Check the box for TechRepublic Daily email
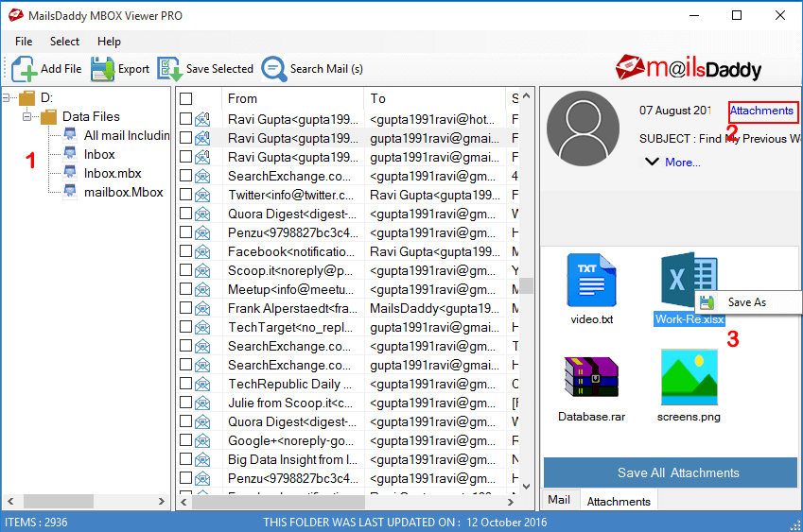 click(x=186, y=384)
